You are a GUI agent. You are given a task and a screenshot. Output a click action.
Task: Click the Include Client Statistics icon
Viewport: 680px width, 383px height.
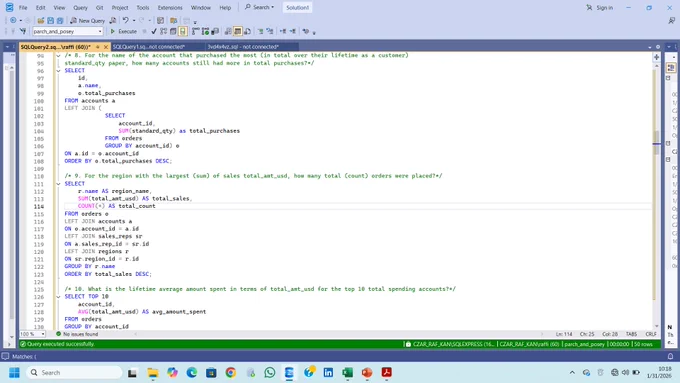coord(215,31)
